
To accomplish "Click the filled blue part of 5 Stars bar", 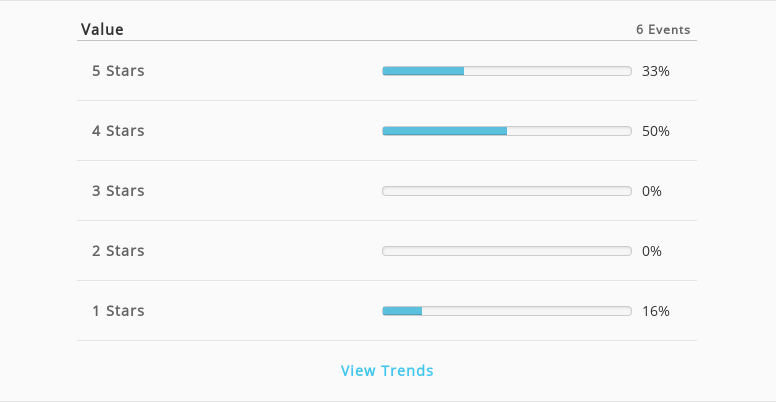I will point(423,71).
